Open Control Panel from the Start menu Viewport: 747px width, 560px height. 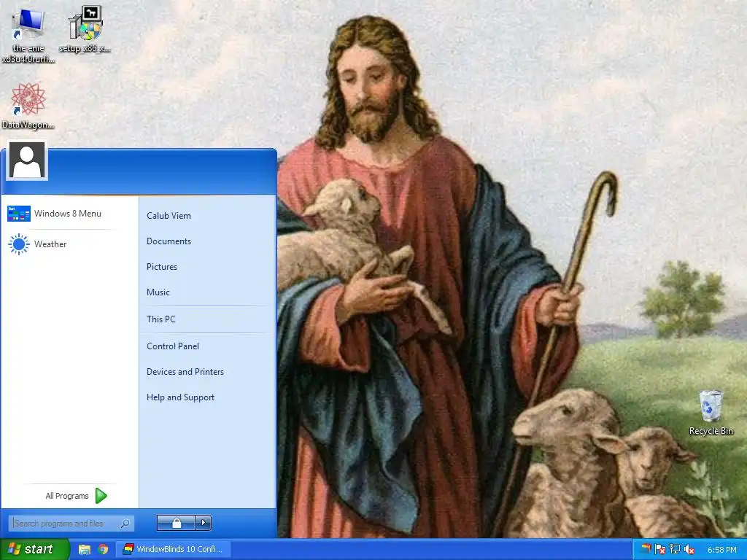[173, 346]
